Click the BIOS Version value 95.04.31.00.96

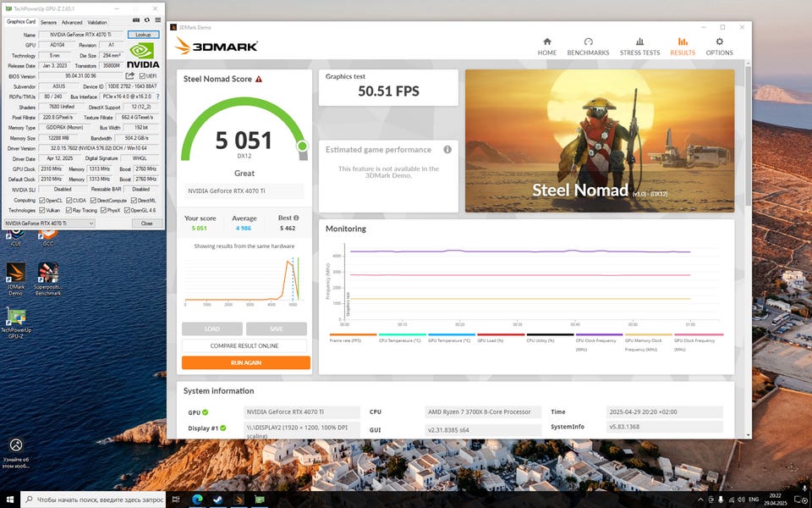point(80,76)
